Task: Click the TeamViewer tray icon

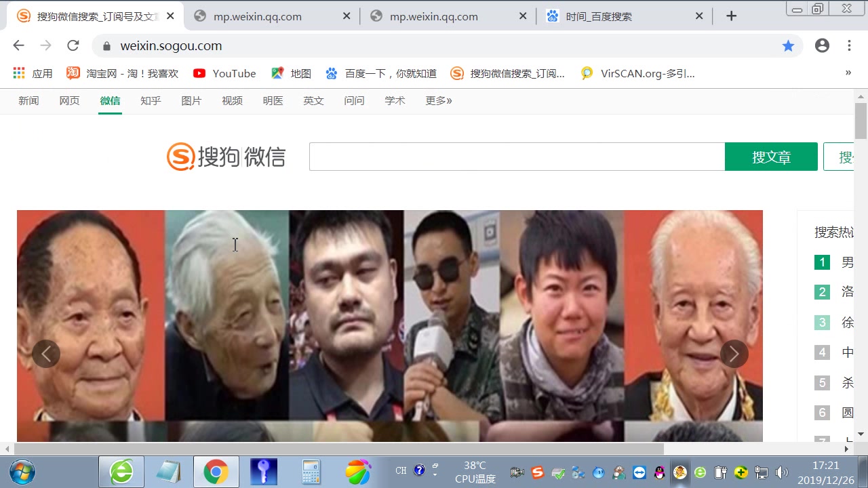Action: pyautogui.click(x=639, y=472)
